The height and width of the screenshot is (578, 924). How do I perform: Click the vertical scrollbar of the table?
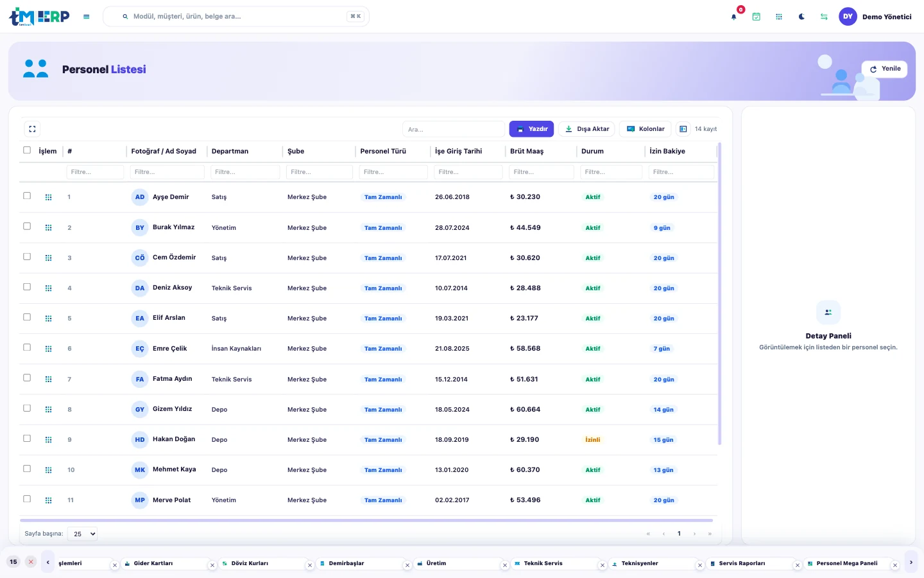719,294
